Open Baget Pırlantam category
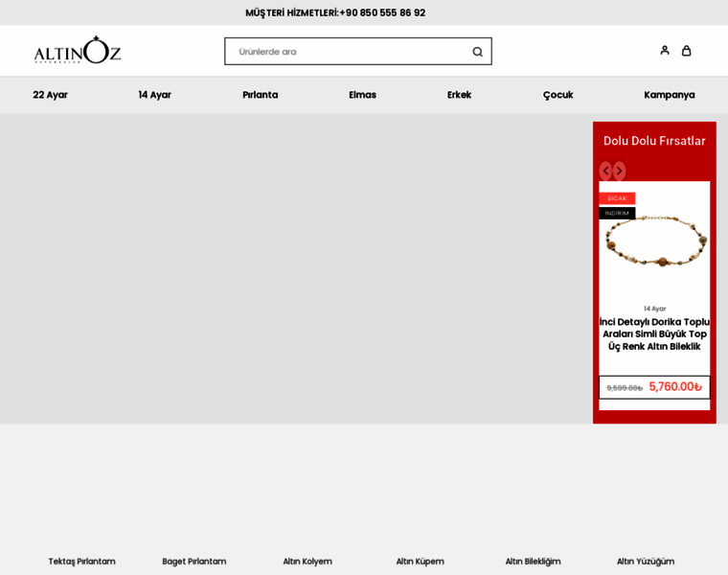The width and height of the screenshot is (728, 575). click(x=194, y=561)
